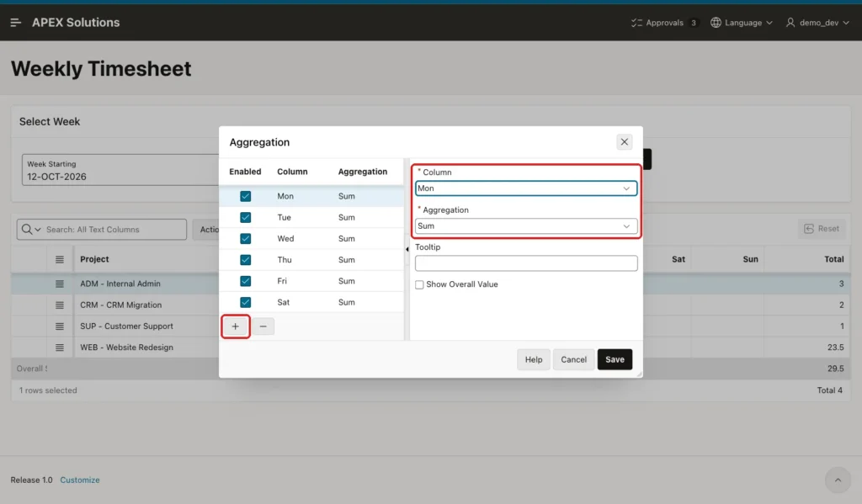Add a new aggregation with plus button
The height and width of the screenshot is (504, 862).
tap(236, 326)
